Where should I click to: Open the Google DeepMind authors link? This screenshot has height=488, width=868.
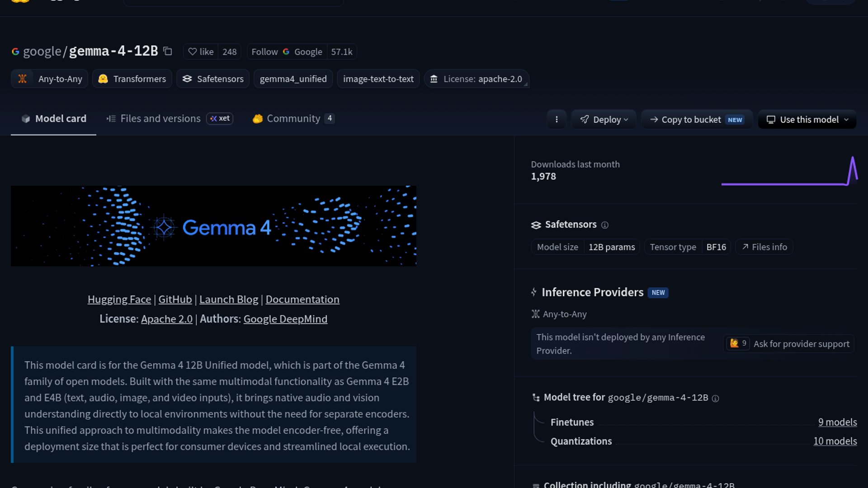[x=285, y=319]
